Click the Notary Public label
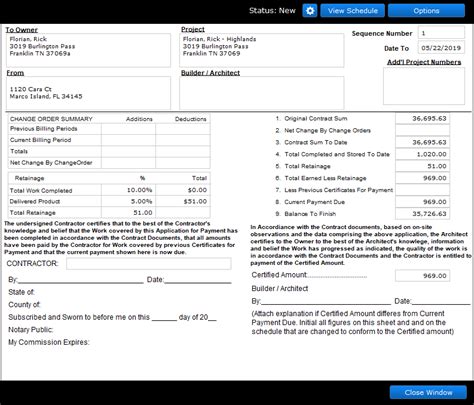 coord(31,330)
